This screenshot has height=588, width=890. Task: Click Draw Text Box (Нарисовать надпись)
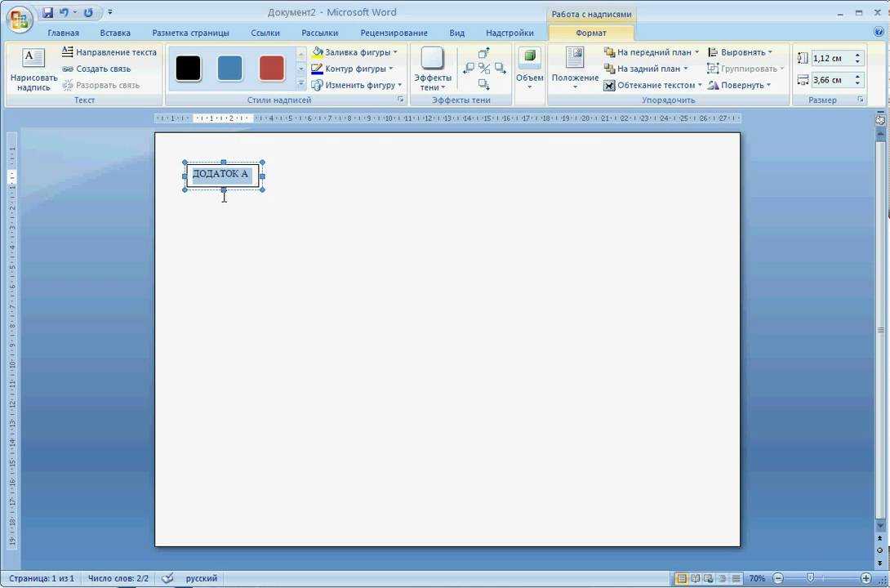pyautogui.click(x=33, y=70)
